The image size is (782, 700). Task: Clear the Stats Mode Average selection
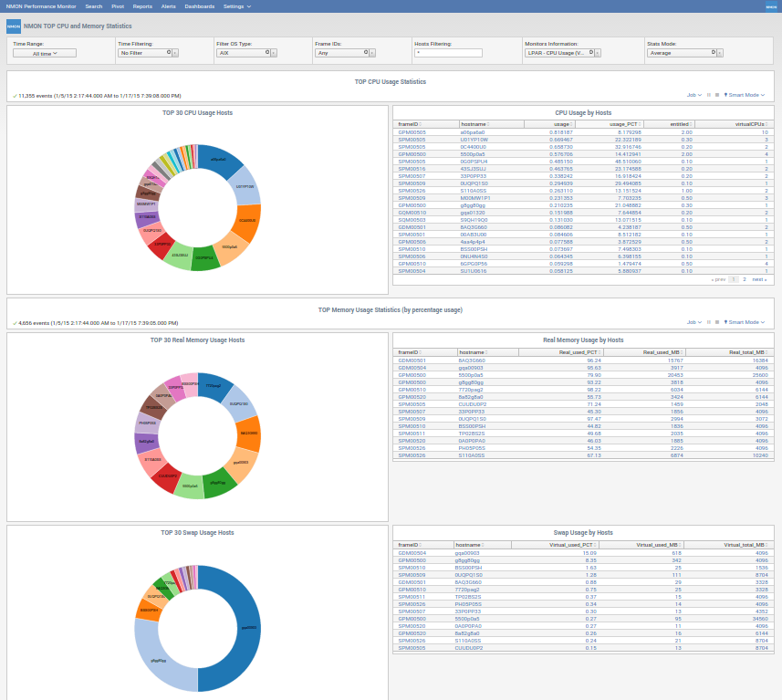(714, 52)
